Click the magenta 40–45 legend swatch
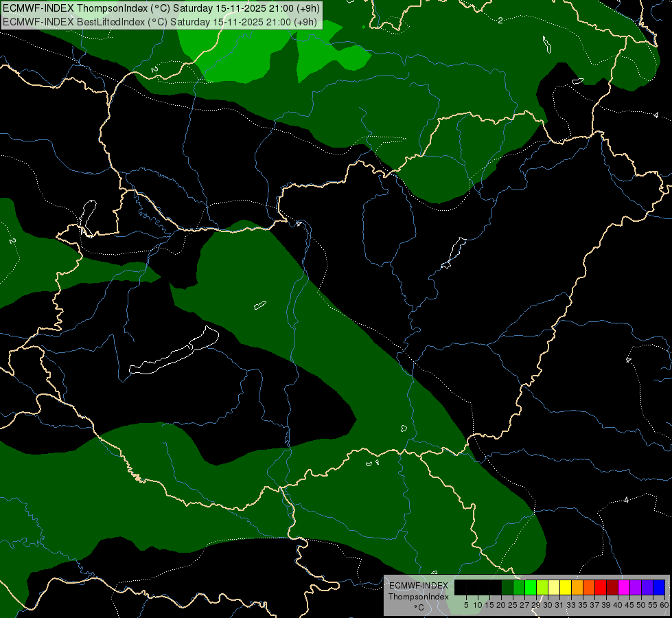The height and width of the screenshot is (618, 672). pos(624,587)
